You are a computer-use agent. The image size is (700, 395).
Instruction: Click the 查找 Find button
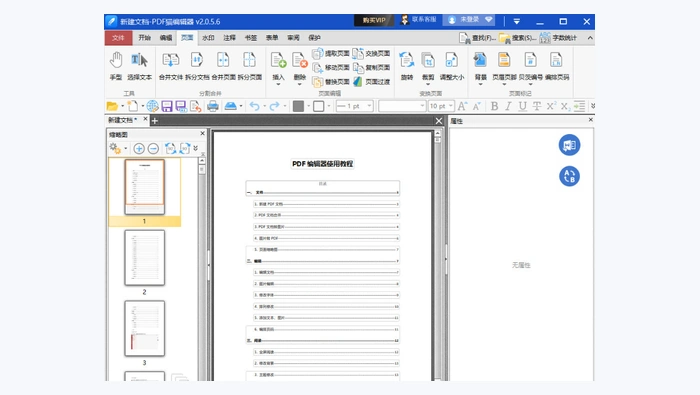[478, 38]
